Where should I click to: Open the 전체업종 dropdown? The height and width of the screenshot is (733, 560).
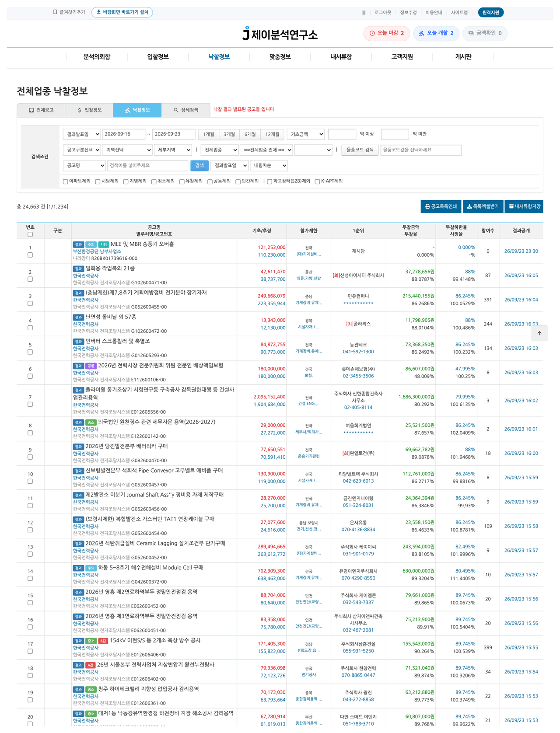click(x=220, y=150)
